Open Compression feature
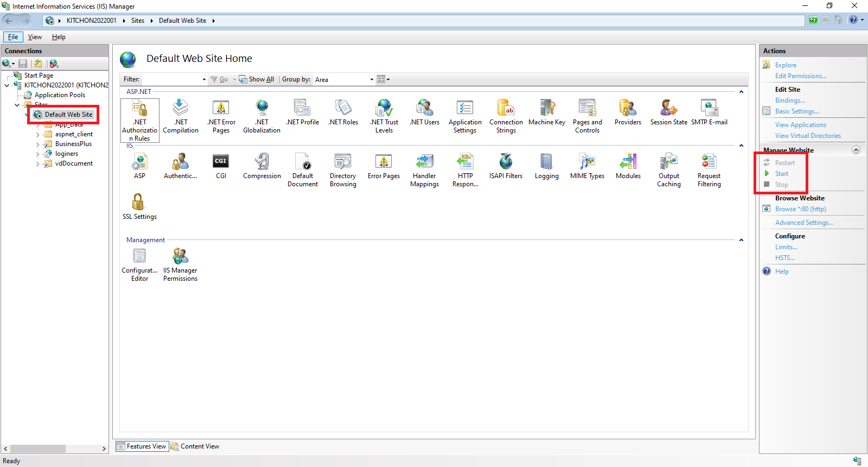Screen dimensions: 868x467 [262, 166]
